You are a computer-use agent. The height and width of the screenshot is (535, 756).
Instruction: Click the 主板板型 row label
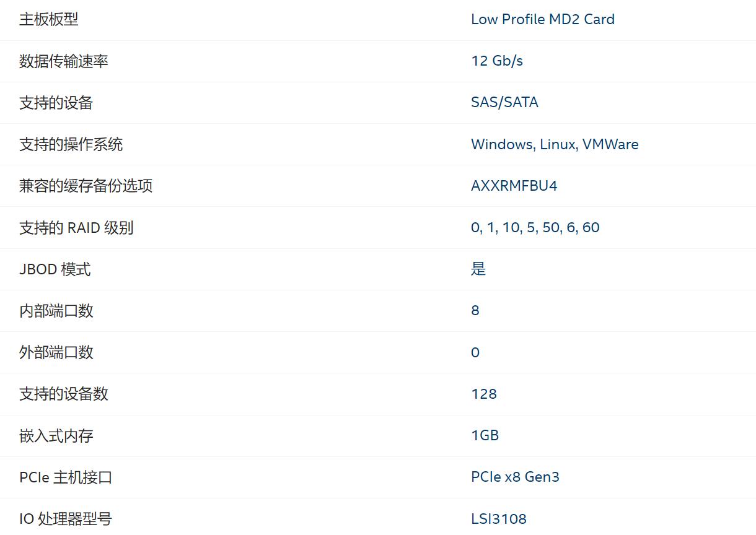(49, 19)
